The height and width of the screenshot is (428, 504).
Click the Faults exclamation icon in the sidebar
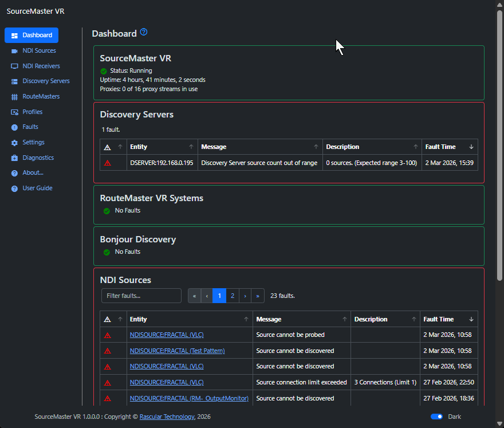click(x=14, y=127)
